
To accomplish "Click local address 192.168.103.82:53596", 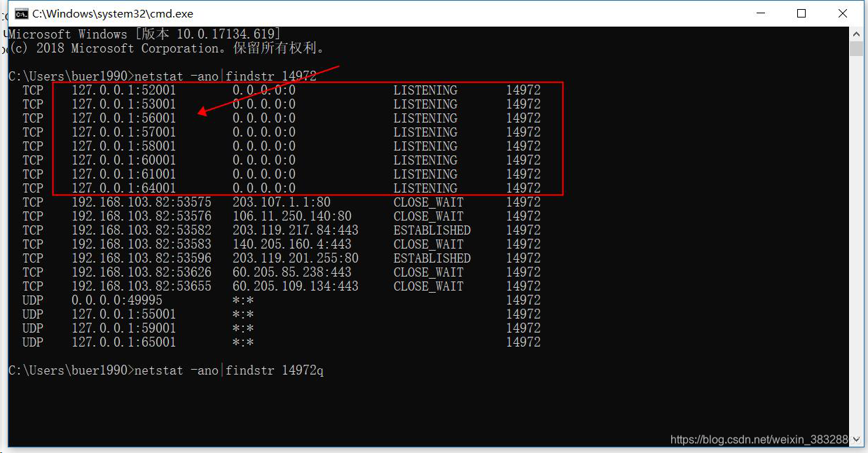I will pos(142,258).
